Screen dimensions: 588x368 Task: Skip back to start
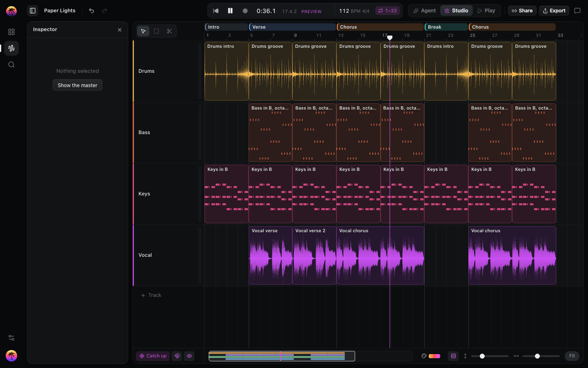pos(216,11)
